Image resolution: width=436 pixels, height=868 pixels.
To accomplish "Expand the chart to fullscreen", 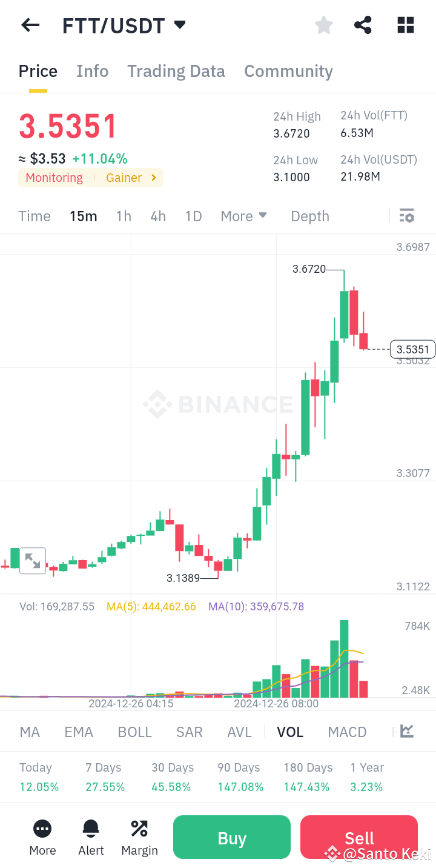I will click(33, 561).
